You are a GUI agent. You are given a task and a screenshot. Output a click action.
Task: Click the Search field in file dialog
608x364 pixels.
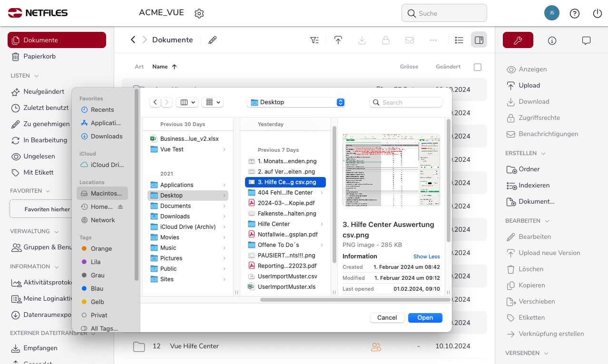[406, 102]
